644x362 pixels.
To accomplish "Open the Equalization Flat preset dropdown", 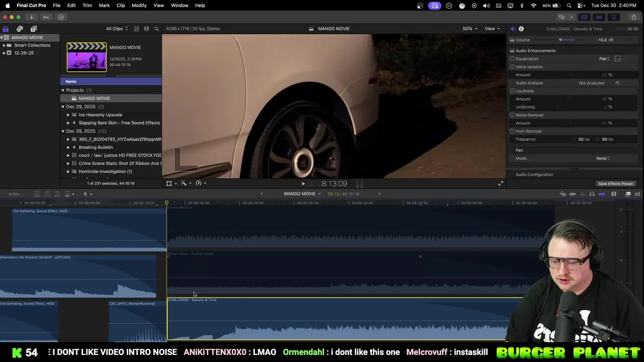I will [604, 59].
